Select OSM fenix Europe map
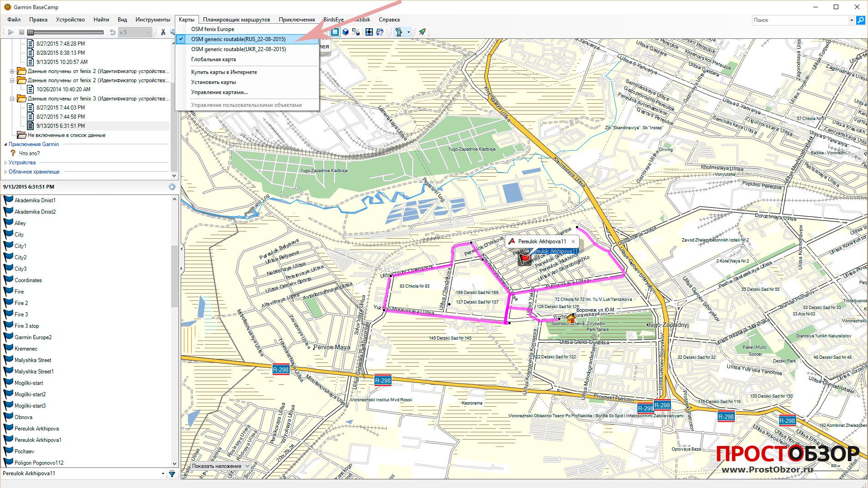Screen dimensions: 868x488 [247, 29]
